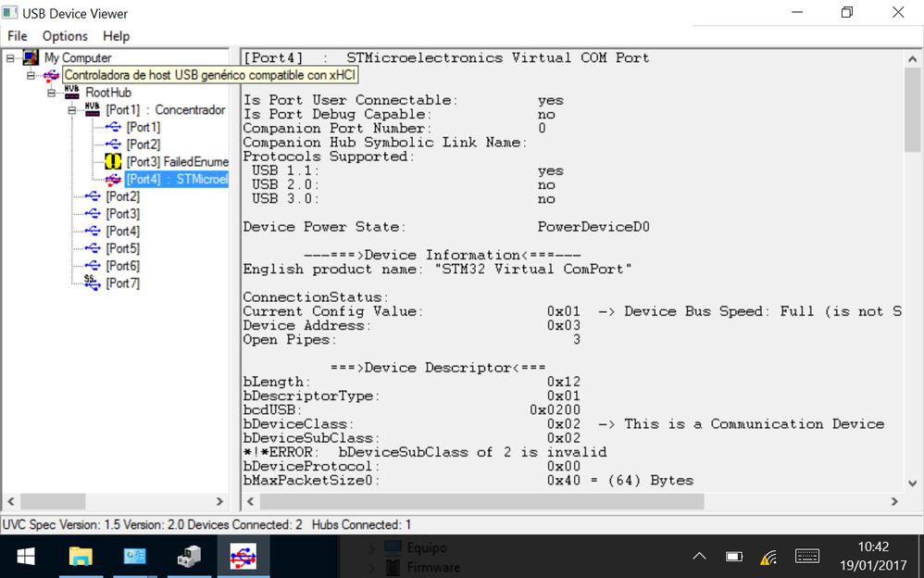Viewport: 924px width, 578px height.
Task: Select the RootHub tree item
Action: 108,93
